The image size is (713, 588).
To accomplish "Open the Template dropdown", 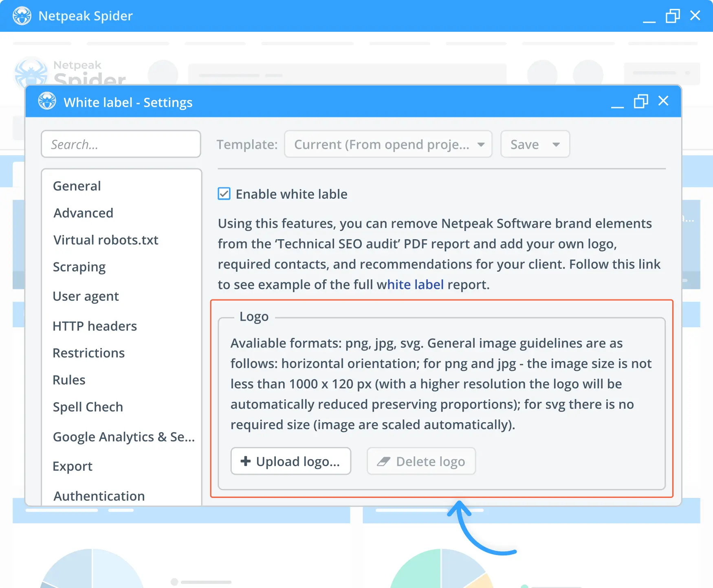I will click(388, 144).
